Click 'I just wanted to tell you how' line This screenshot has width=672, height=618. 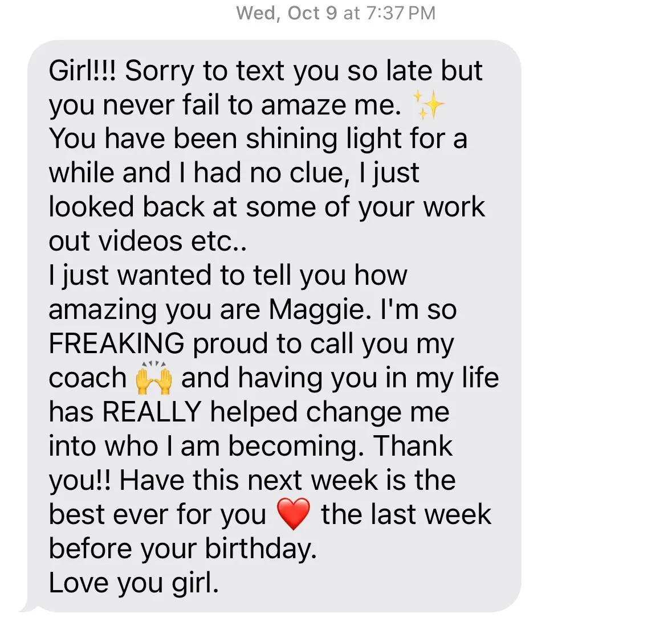[x=227, y=275]
